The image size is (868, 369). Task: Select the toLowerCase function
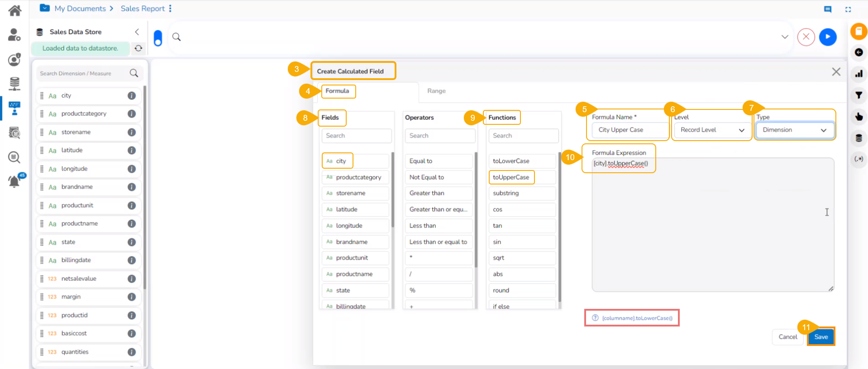pos(522,161)
